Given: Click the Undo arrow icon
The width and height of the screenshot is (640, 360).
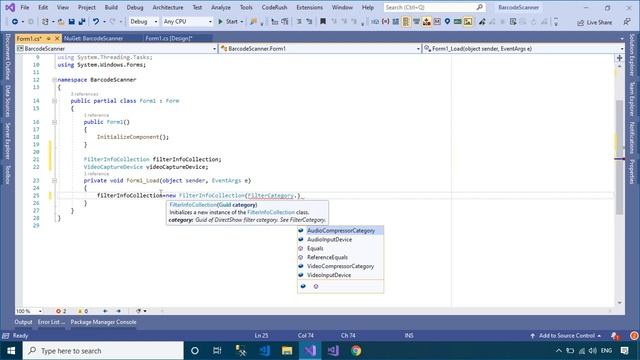Looking at the screenshot, I should coord(96,22).
